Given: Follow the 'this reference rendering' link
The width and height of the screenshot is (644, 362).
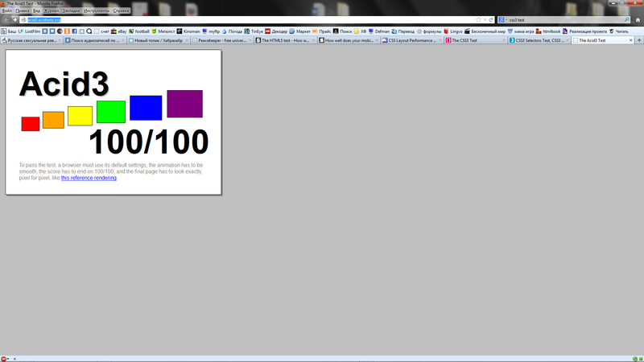Looking at the screenshot, I should tap(89, 178).
